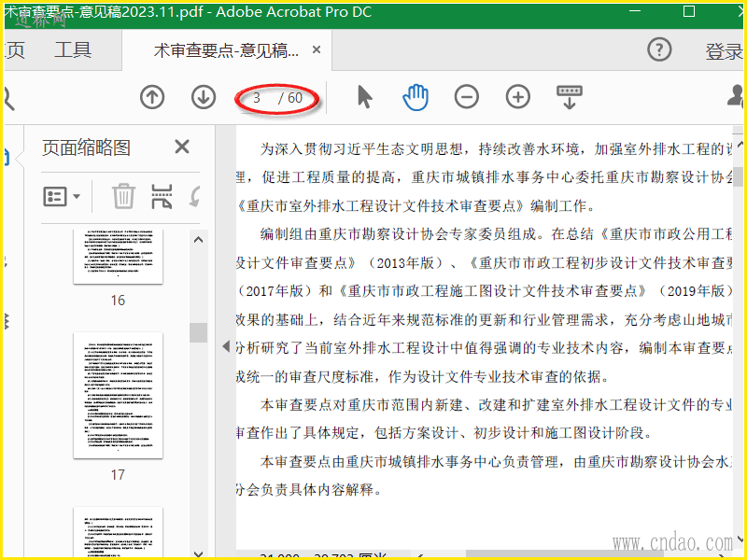Maximize the Acrobat window
The height and width of the screenshot is (560, 747).
(689, 11)
